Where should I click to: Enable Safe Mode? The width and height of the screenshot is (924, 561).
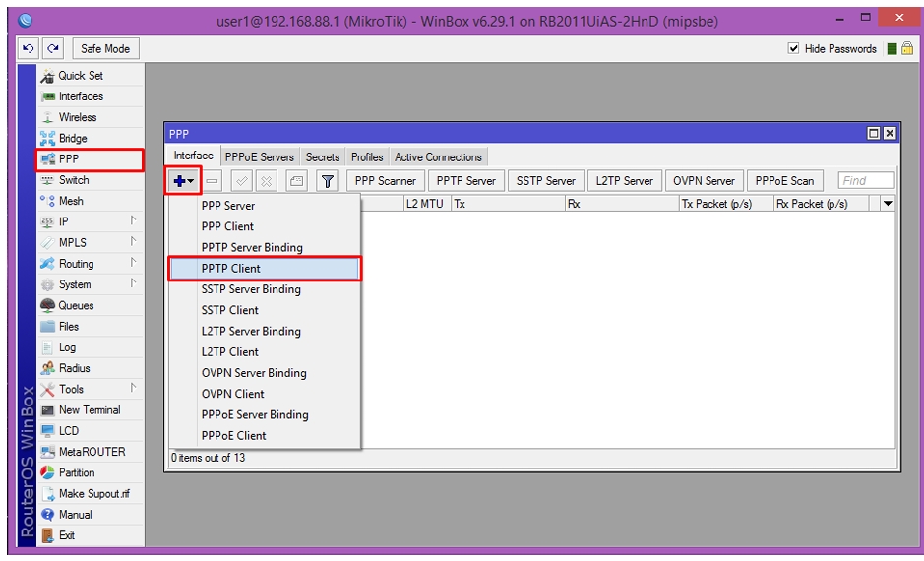point(105,49)
